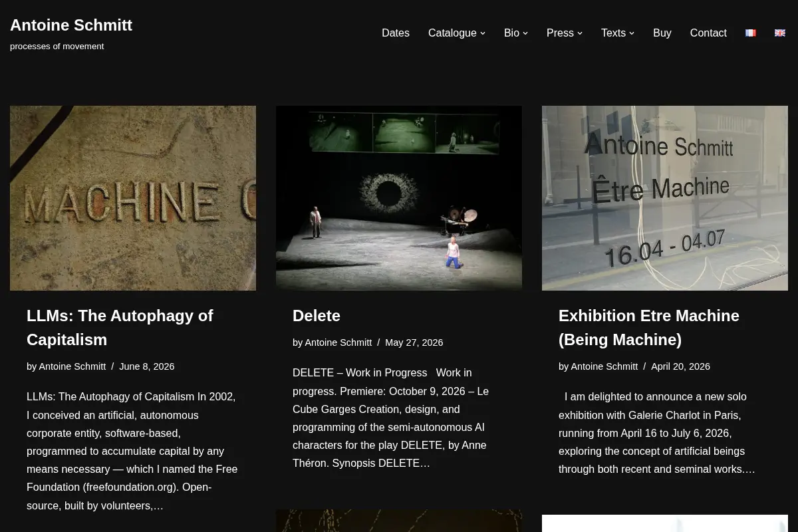
Task: Click author link on June 8, 2026 post
Action: [72, 366]
